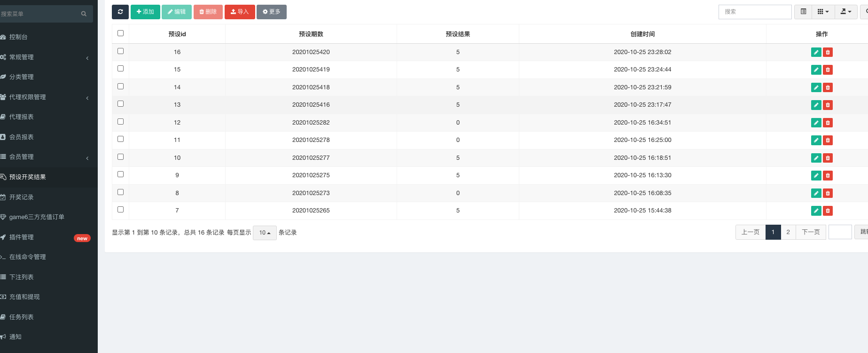The height and width of the screenshot is (353, 868).
Task: Check the checkbox for preset id 7
Action: point(120,209)
